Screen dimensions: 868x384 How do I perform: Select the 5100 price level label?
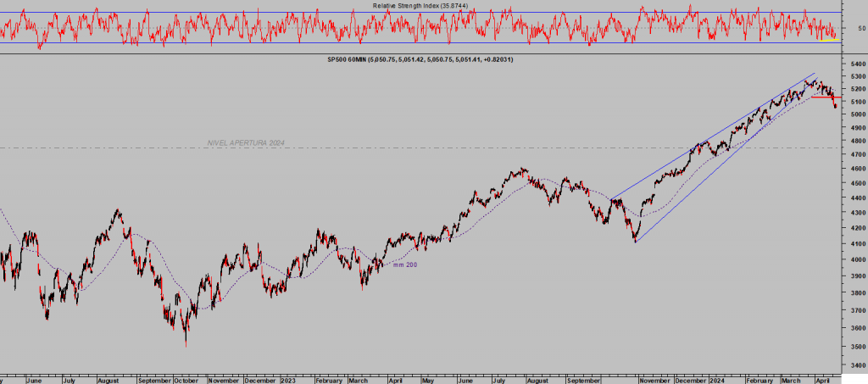click(857, 102)
